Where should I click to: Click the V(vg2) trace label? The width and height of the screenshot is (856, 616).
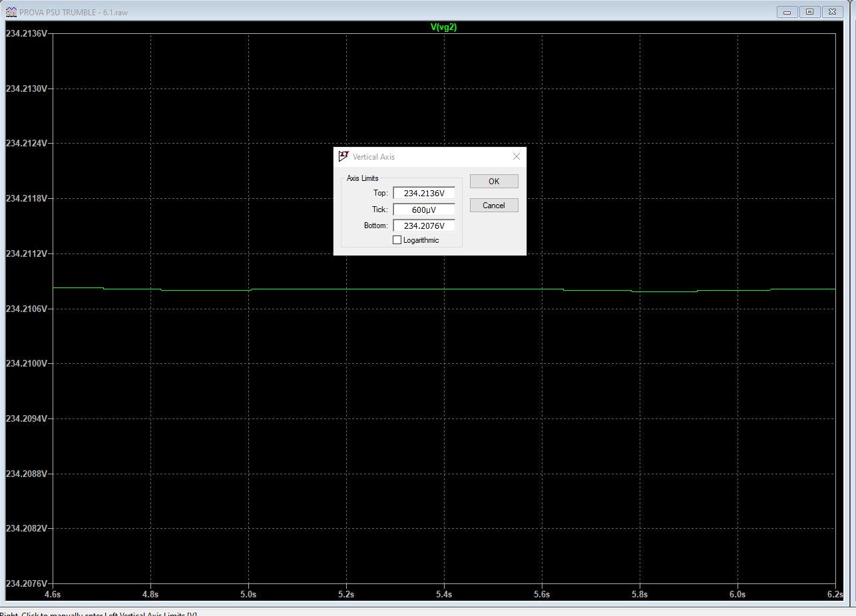(444, 27)
